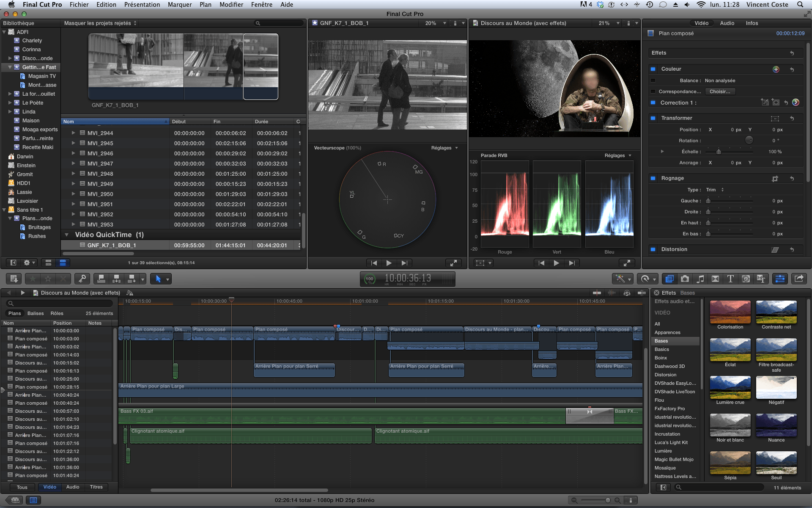812x508 pixels.
Task: Click the insert clip edit icon
Action: coord(116,279)
